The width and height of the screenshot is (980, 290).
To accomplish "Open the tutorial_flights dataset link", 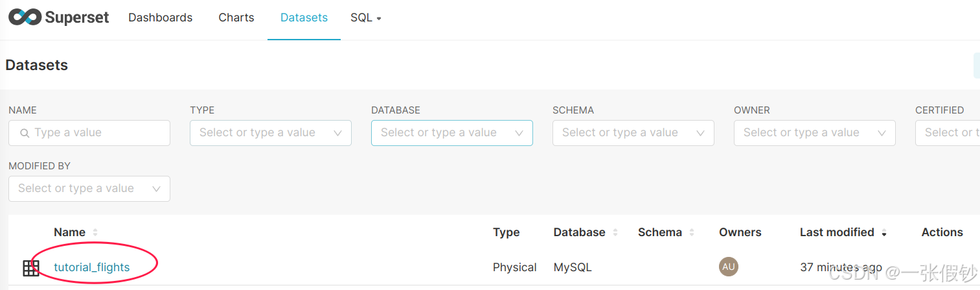I will pyautogui.click(x=92, y=267).
